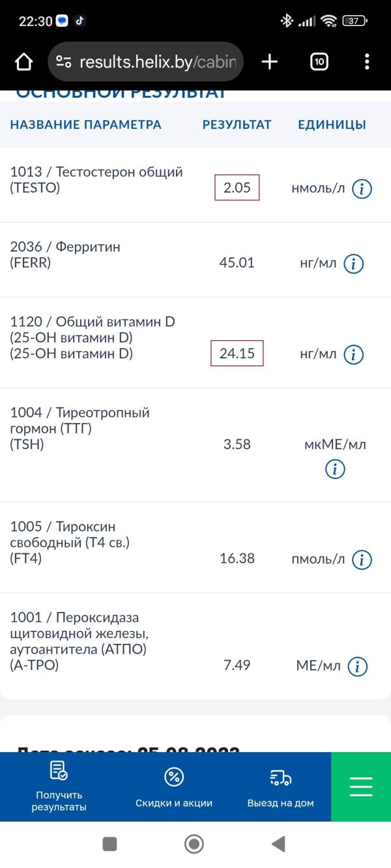
Task: Show info for Тироксин свободный
Action: click(x=362, y=559)
